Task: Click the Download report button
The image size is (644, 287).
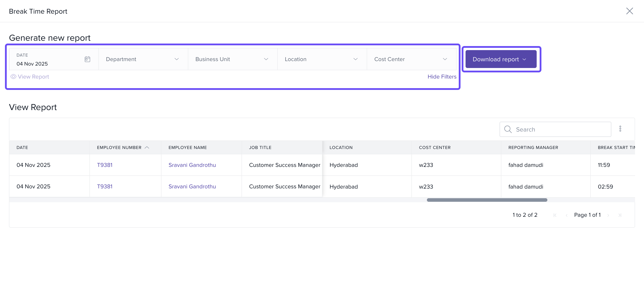Action: click(501, 59)
